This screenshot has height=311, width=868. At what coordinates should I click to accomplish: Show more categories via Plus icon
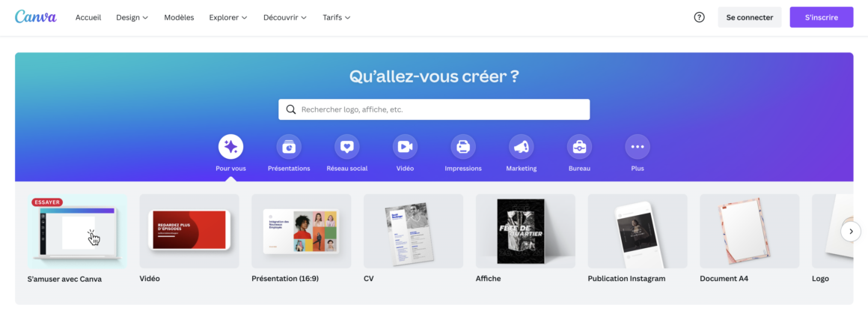(x=638, y=147)
